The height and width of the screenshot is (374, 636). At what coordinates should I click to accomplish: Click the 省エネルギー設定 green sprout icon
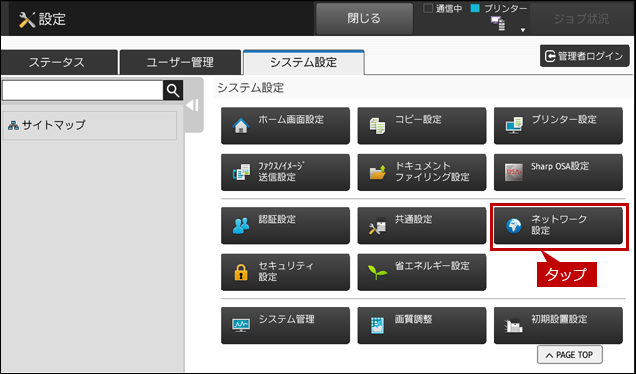(377, 272)
